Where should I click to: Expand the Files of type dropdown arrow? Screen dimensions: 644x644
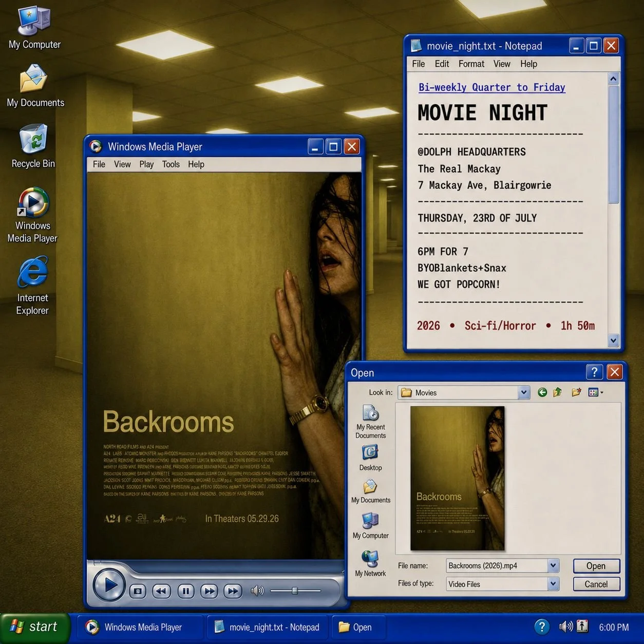coord(553,584)
